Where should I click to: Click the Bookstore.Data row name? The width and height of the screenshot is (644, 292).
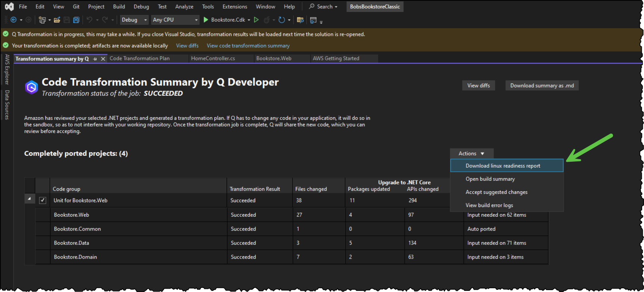pyautogui.click(x=71, y=243)
